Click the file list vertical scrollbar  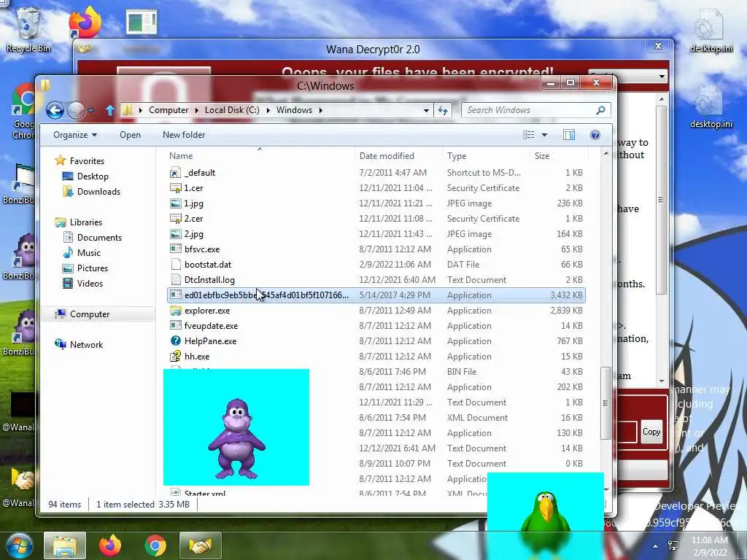(605, 402)
